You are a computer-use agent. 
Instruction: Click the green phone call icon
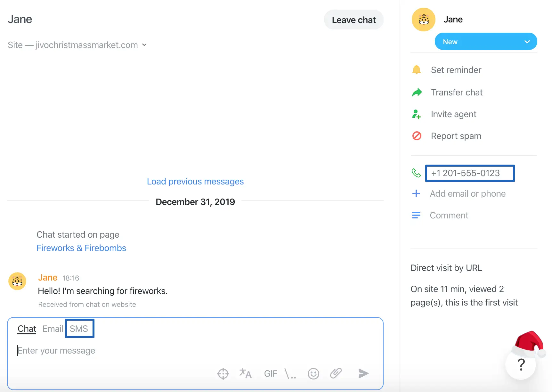click(x=416, y=173)
